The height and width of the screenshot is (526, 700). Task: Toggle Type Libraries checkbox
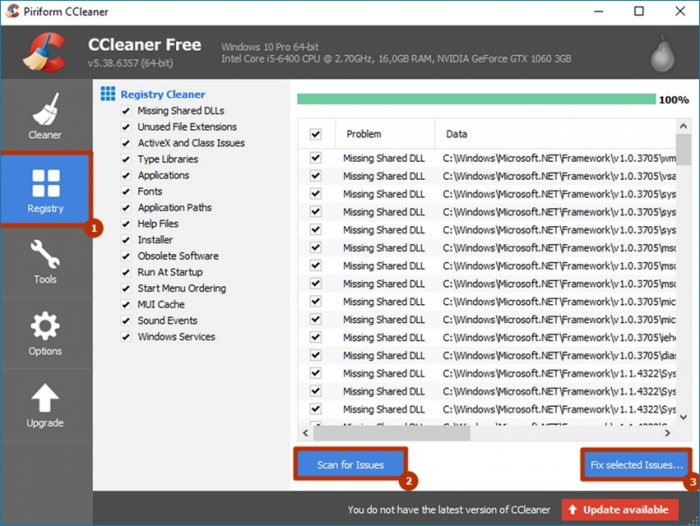[126, 159]
